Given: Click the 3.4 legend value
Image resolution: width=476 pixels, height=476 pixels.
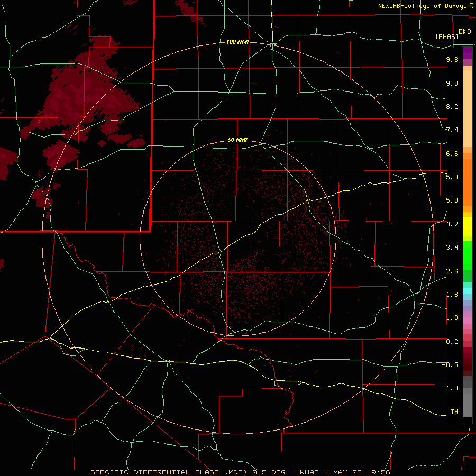Looking at the screenshot, I should pos(452,248).
